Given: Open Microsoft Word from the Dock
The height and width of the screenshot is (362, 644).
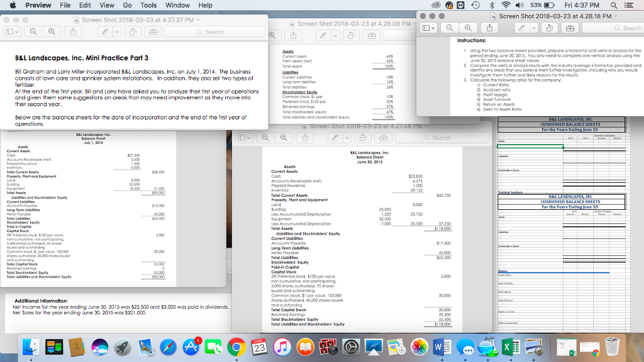Looking at the screenshot, I should click(442, 347).
